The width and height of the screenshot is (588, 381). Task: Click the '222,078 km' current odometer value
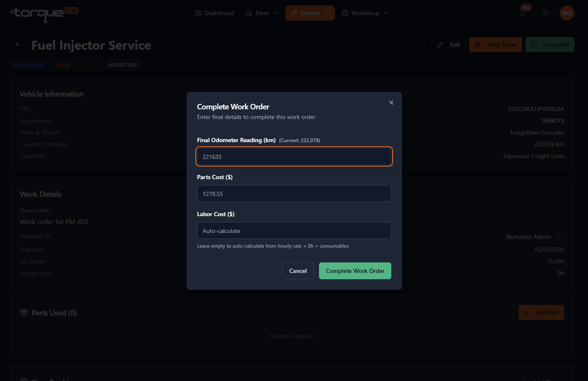tap(549, 144)
